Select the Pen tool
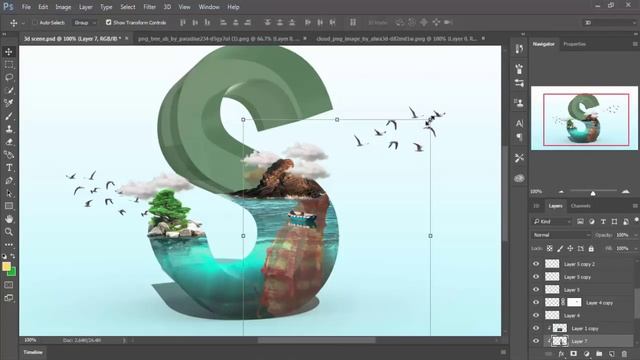The width and height of the screenshot is (640, 360). (x=9, y=180)
